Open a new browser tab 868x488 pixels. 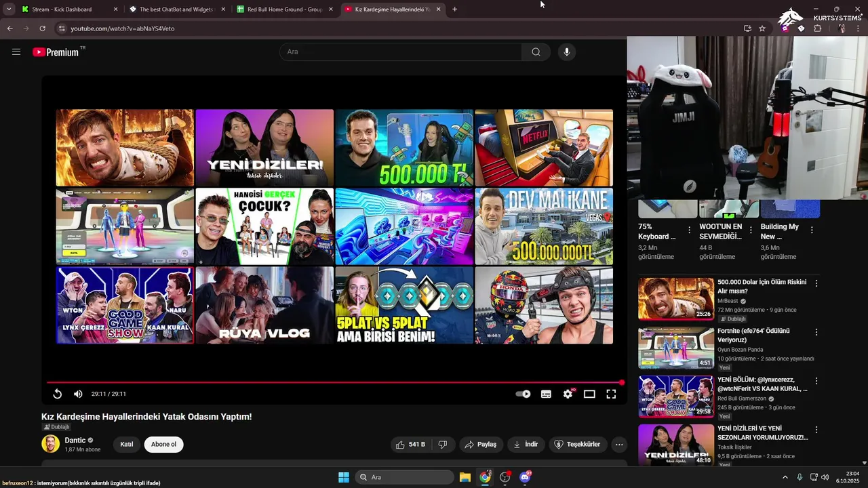coord(454,9)
